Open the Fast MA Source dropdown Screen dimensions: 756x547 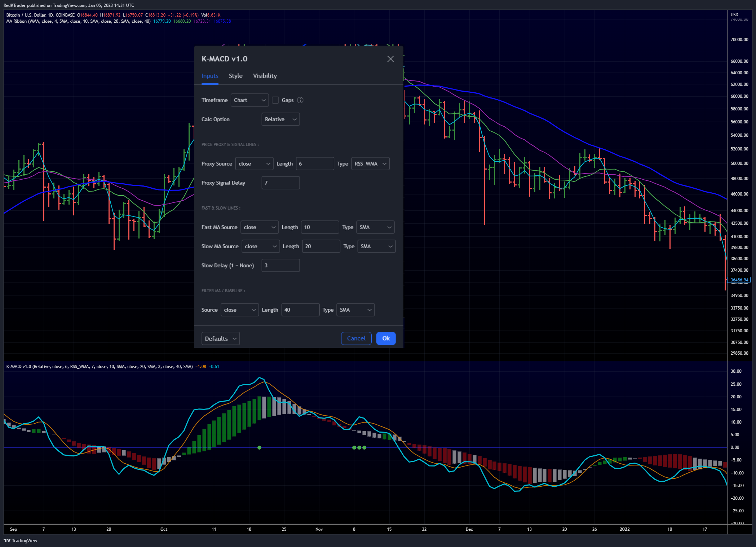tap(260, 227)
